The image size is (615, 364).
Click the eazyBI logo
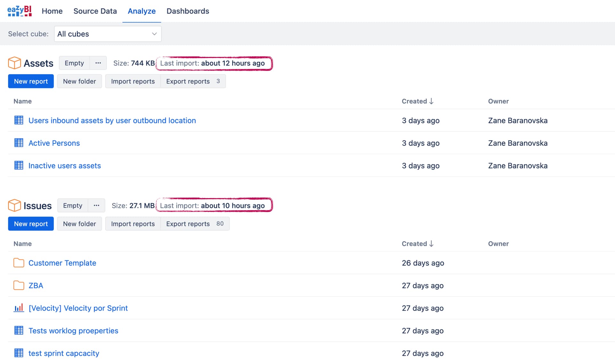[19, 11]
